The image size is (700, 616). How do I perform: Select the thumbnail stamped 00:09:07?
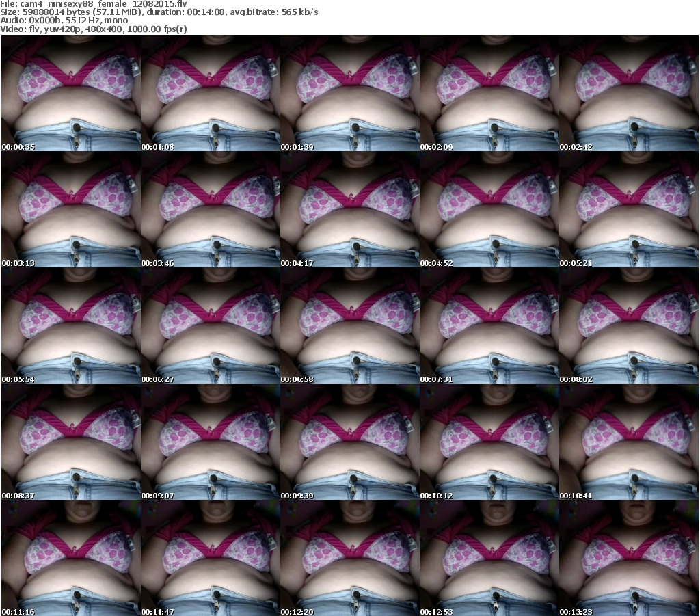pos(211,442)
